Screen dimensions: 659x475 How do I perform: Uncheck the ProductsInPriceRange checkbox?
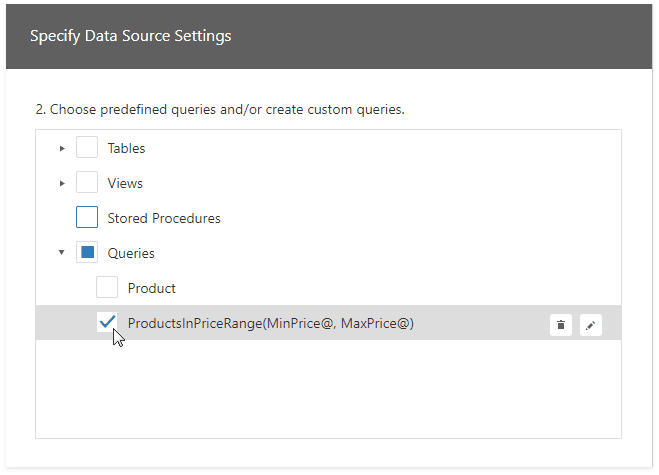(107, 323)
